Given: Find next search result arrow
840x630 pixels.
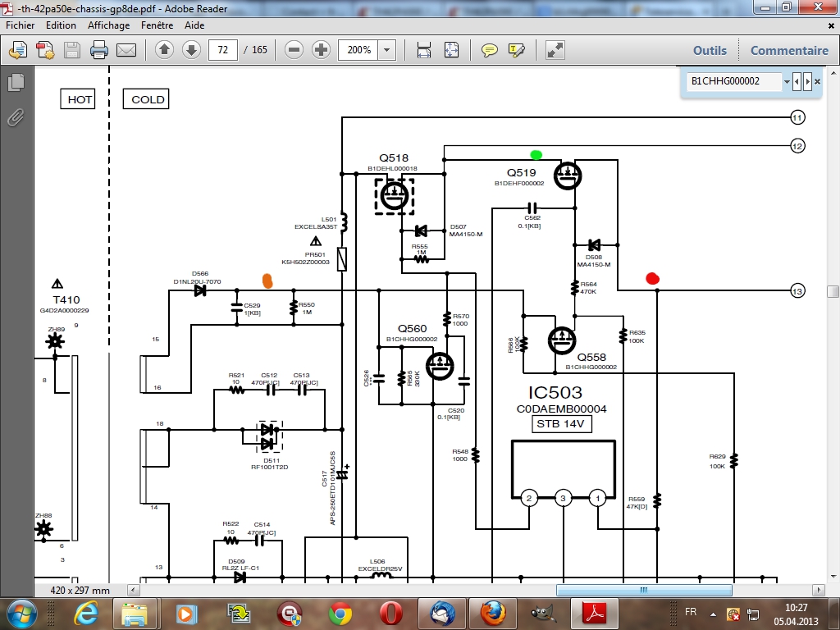Looking at the screenshot, I should (807, 81).
